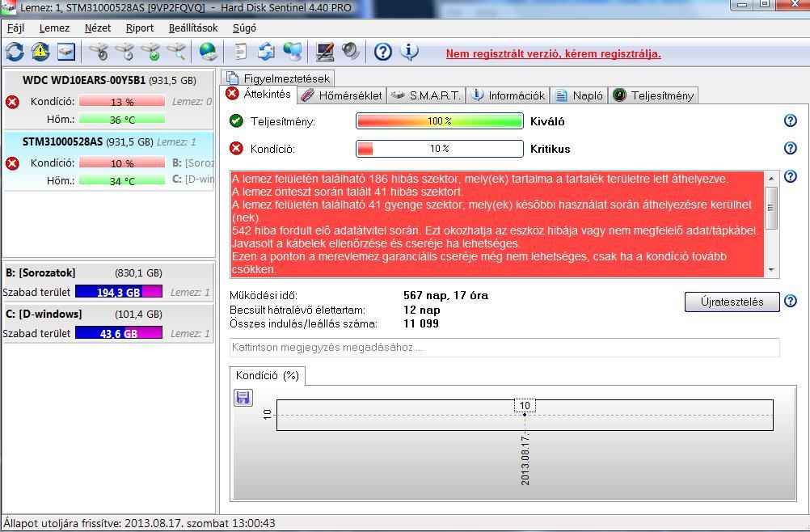The height and width of the screenshot is (532, 810).
Task: Open the Napló tab
Action: pos(579,95)
